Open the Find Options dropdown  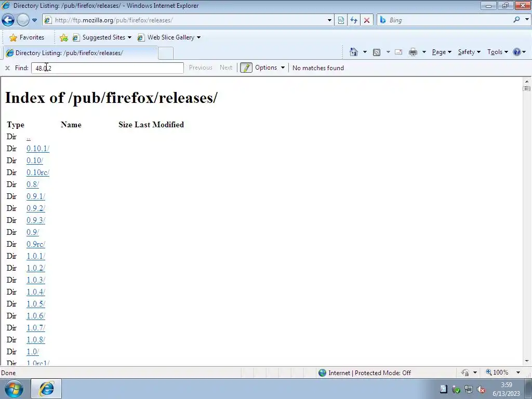click(270, 68)
